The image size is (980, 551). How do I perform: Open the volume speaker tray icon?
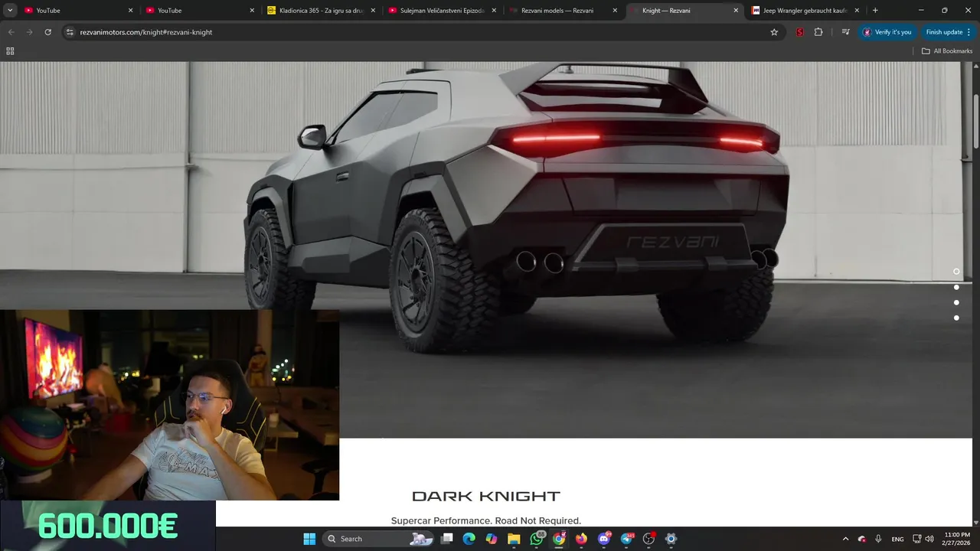pos(929,539)
